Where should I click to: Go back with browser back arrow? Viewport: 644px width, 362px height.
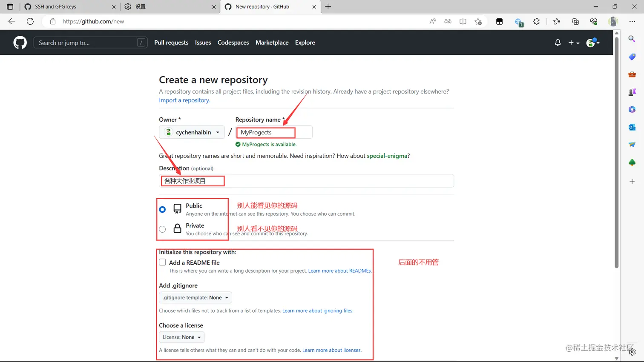[11, 21]
